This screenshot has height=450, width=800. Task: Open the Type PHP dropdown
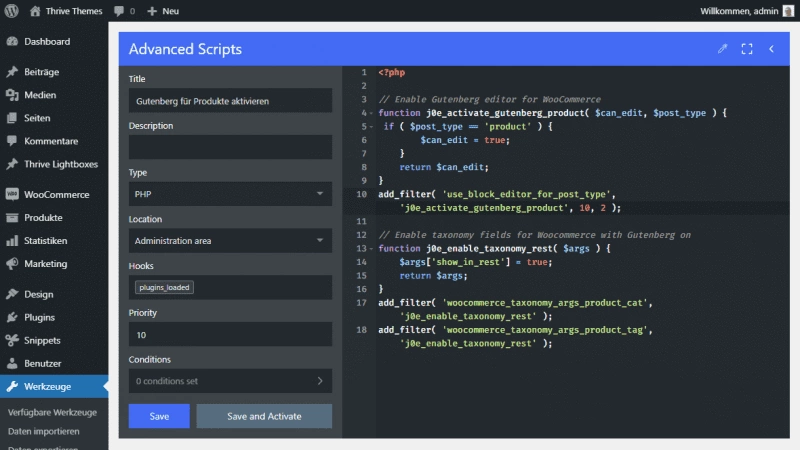(230, 194)
